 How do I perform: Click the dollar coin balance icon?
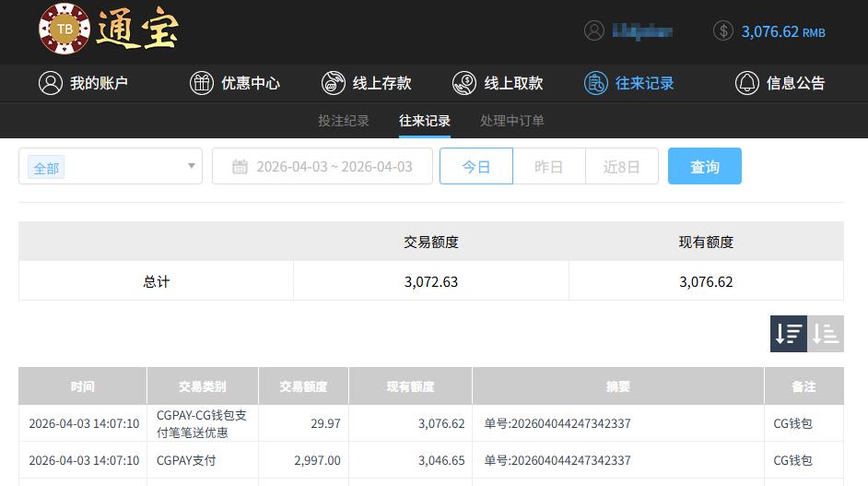(723, 30)
